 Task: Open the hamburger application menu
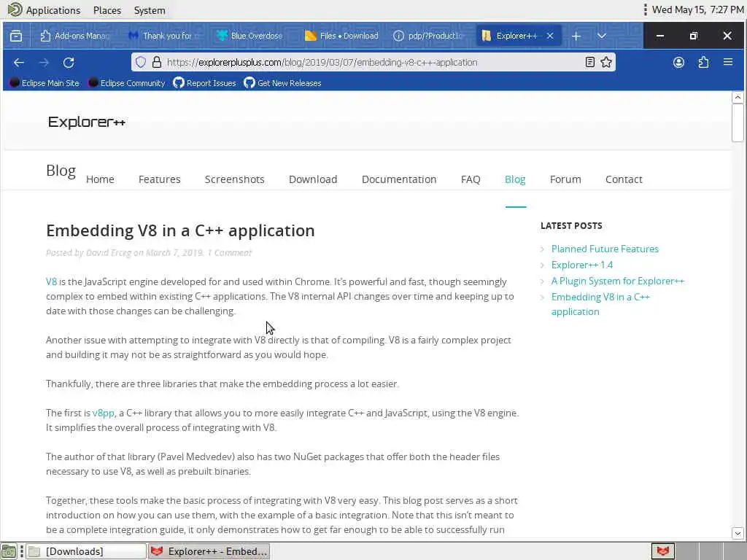pos(728,63)
